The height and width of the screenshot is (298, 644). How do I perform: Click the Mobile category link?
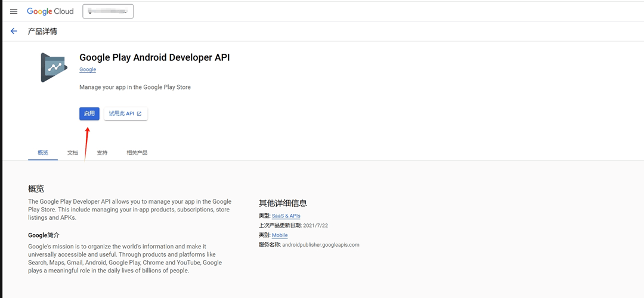click(280, 235)
